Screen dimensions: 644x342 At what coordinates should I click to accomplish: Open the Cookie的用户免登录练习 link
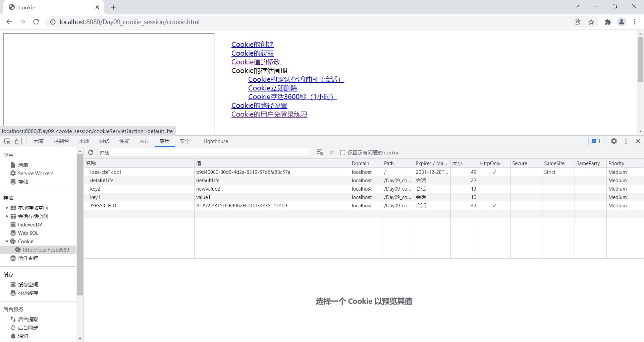tap(269, 114)
